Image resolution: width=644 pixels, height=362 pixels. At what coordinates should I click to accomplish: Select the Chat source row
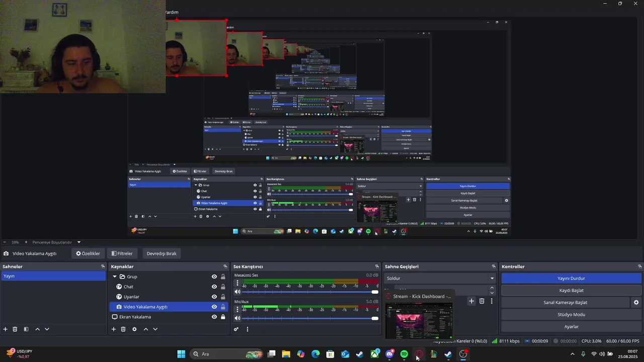point(168,287)
